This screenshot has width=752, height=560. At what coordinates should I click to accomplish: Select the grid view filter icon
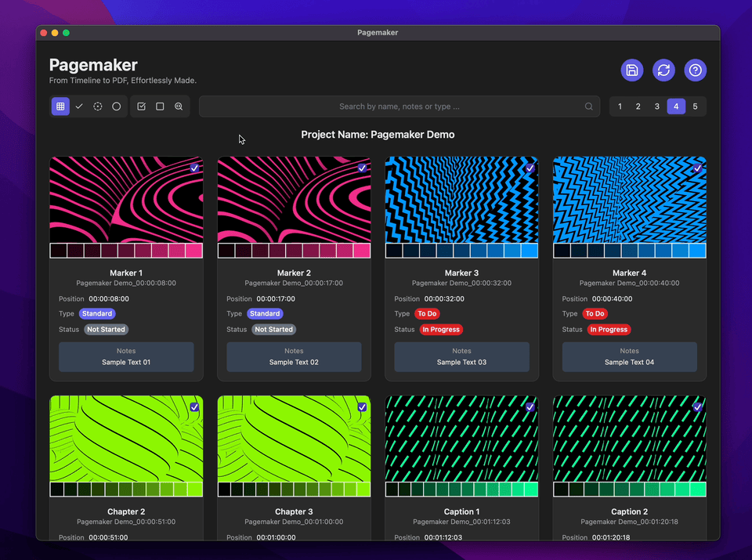click(60, 107)
